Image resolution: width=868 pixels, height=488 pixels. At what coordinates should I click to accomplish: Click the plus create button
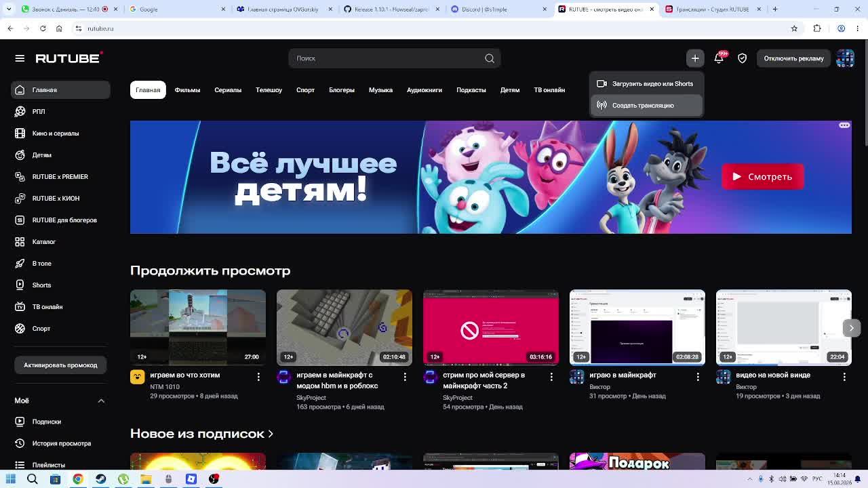(695, 58)
